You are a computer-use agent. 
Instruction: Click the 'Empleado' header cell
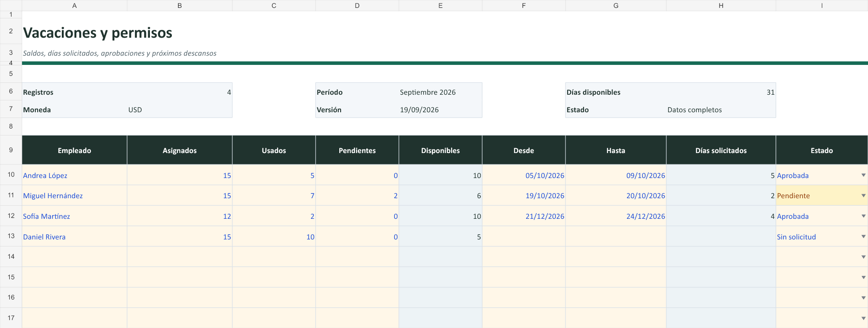pyautogui.click(x=75, y=150)
